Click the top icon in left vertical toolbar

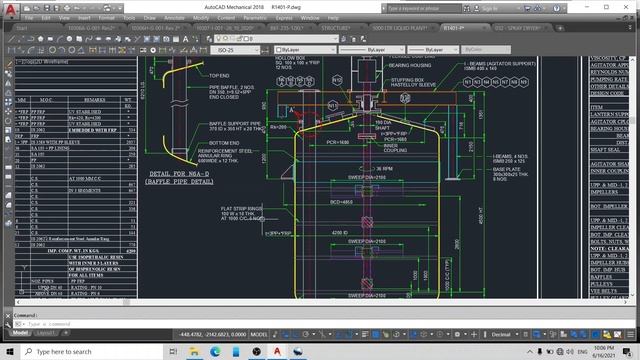(x=8, y=64)
